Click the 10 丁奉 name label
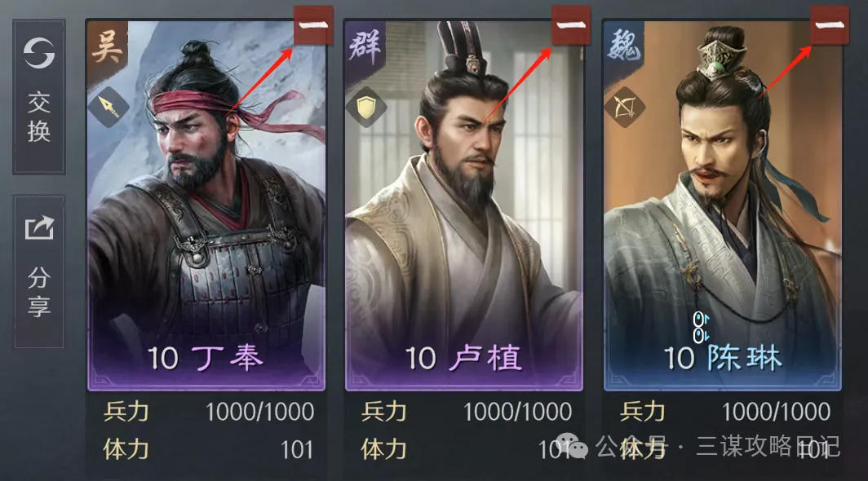The image size is (868, 481). tap(205, 358)
